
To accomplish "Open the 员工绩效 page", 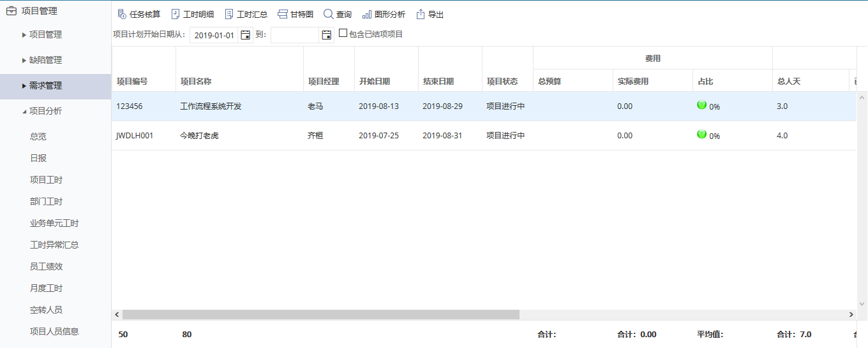I will [x=46, y=266].
